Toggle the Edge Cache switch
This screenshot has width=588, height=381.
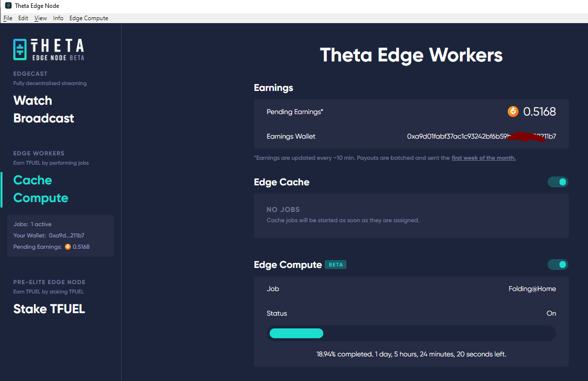(557, 182)
